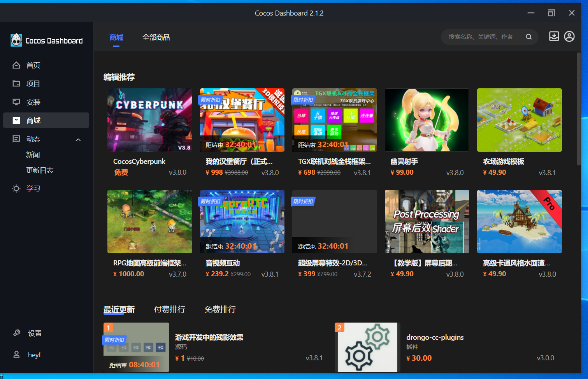Open the 首页 home page from sidebar
Viewport: 588px width, 379px height.
(33, 65)
